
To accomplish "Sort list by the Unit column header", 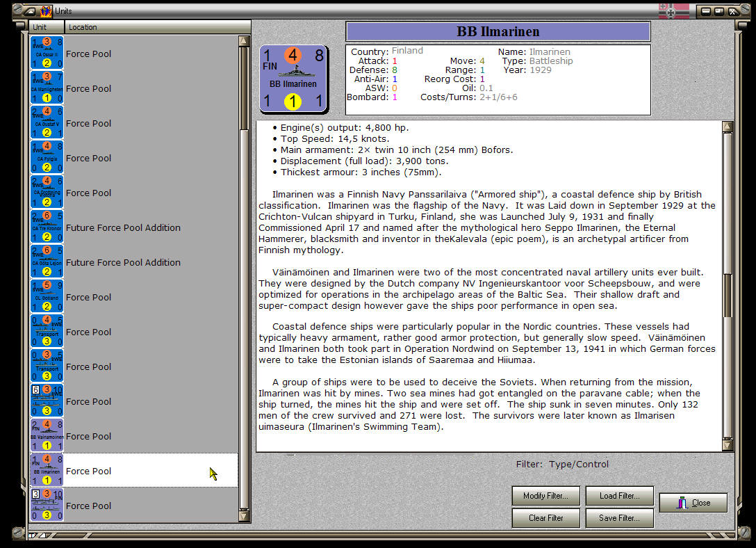I will (x=47, y=27).
